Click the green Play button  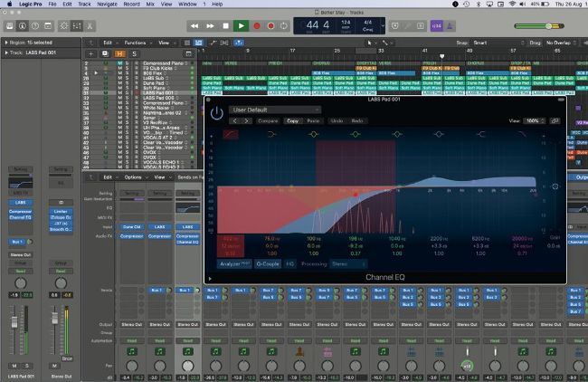coord(242,26)
